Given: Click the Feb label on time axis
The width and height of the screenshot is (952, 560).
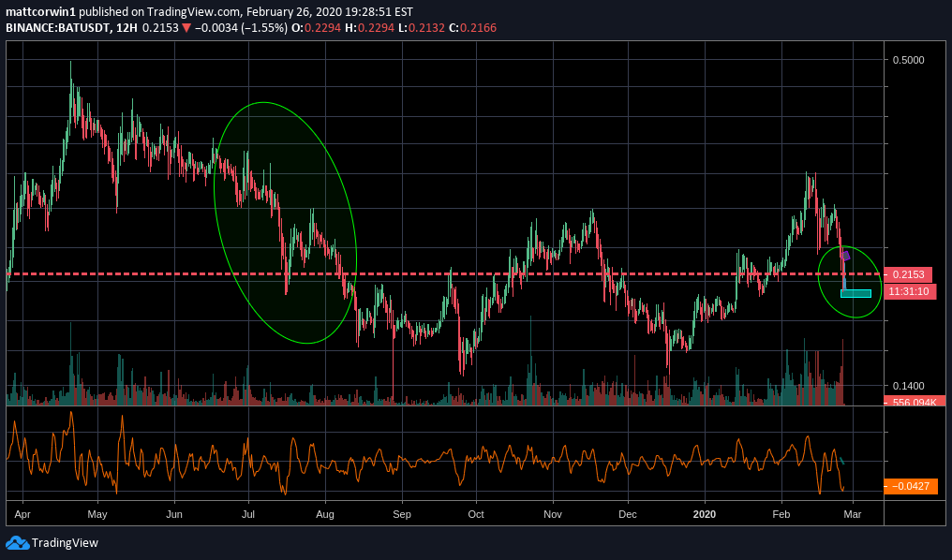Looking at the screenshot, I should coord(781,514).
